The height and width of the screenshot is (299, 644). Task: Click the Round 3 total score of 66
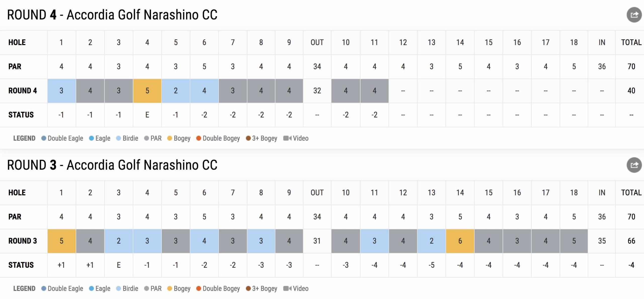click(x=631, y=241)
